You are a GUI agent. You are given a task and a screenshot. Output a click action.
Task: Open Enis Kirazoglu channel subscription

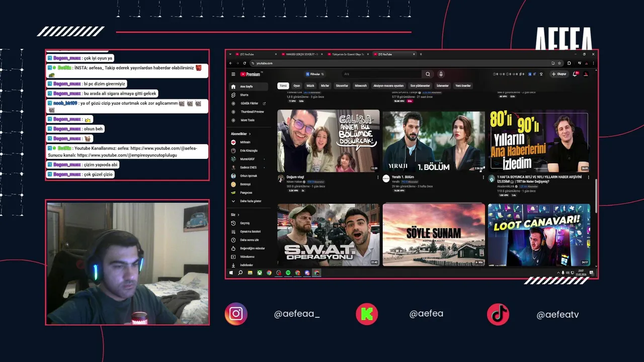pyautogui.click(x=249, y=151)
